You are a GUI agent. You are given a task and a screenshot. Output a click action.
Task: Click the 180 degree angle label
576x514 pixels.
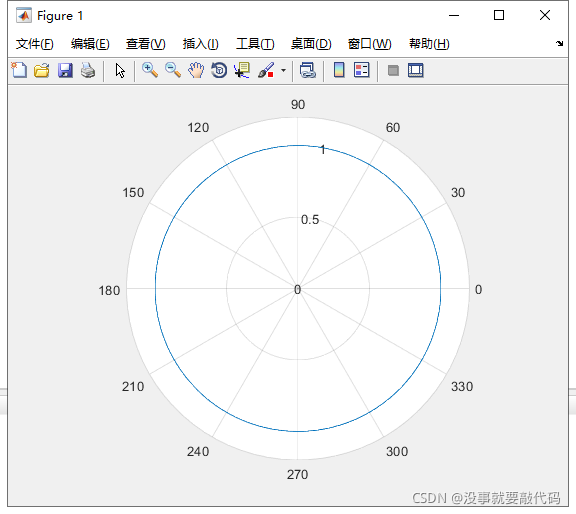point(109,291)
